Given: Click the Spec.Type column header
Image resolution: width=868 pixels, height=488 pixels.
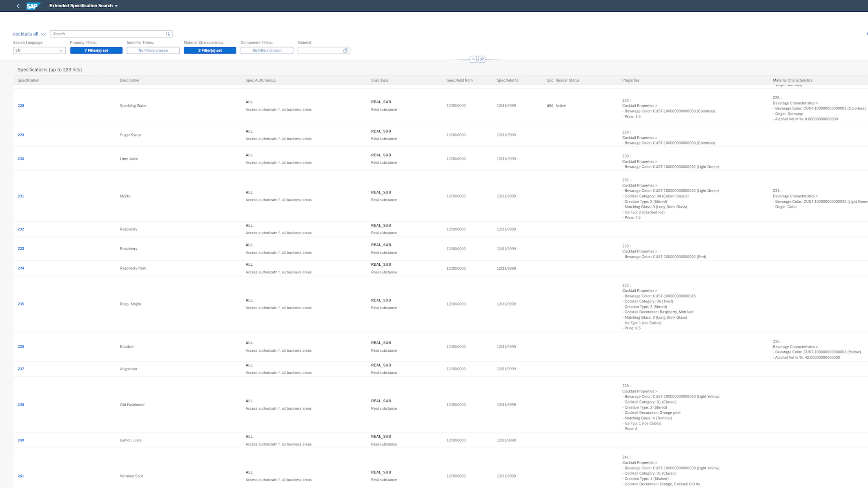Looking at the screenshot, I should point(380,80).
